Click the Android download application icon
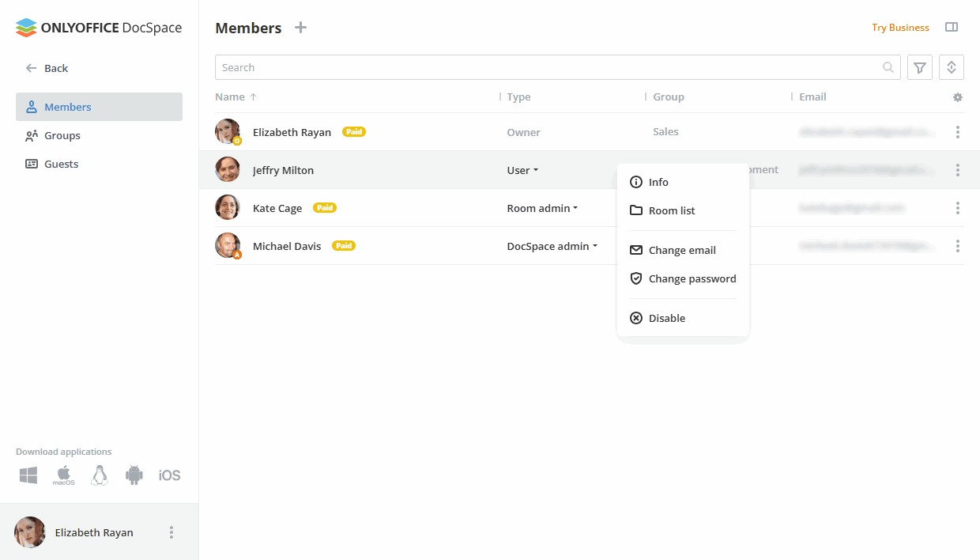The height and width of the screenshot is (560, 980). 134,475
